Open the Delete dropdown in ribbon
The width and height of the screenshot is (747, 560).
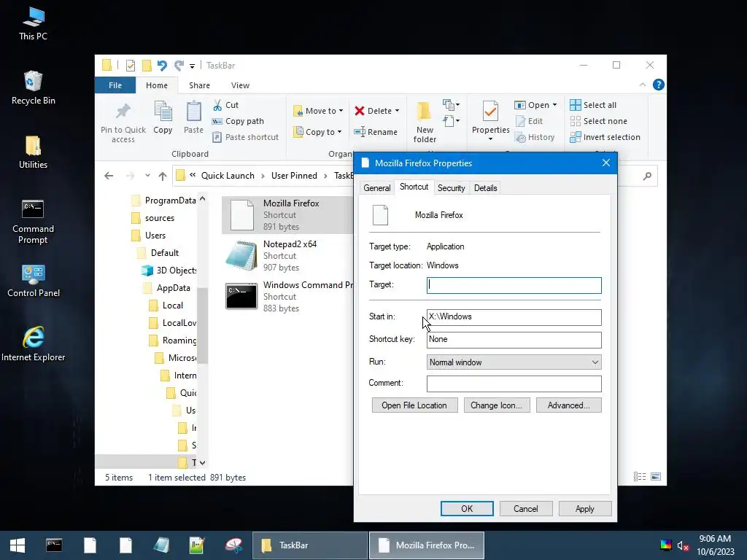click(x=376, y=111)
